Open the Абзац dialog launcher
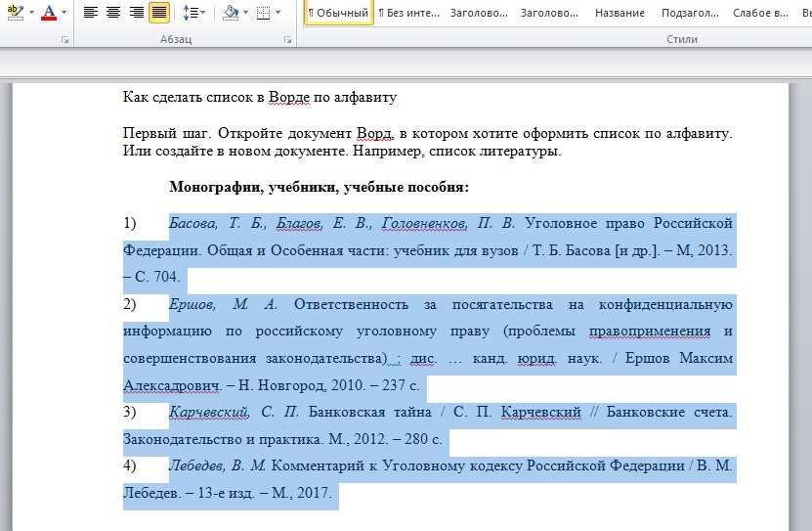The image size is (812, 531). [288, 40]
